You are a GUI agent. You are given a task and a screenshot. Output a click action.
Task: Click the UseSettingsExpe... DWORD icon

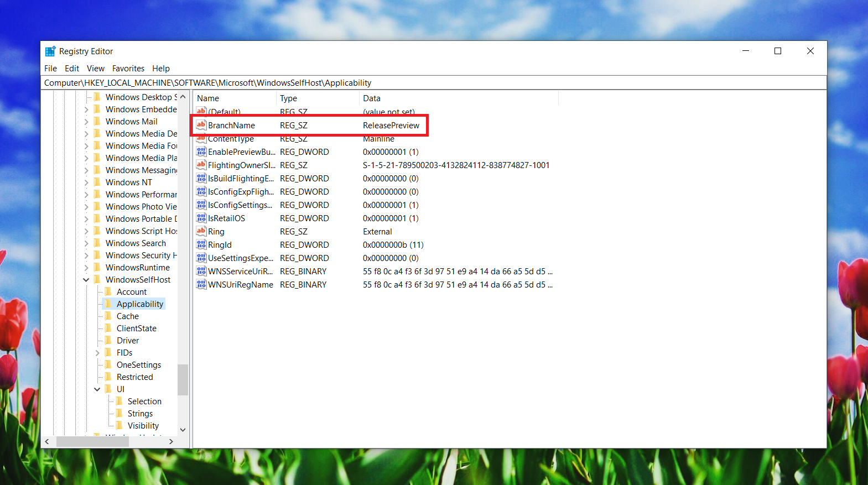[x=201, y=258]
